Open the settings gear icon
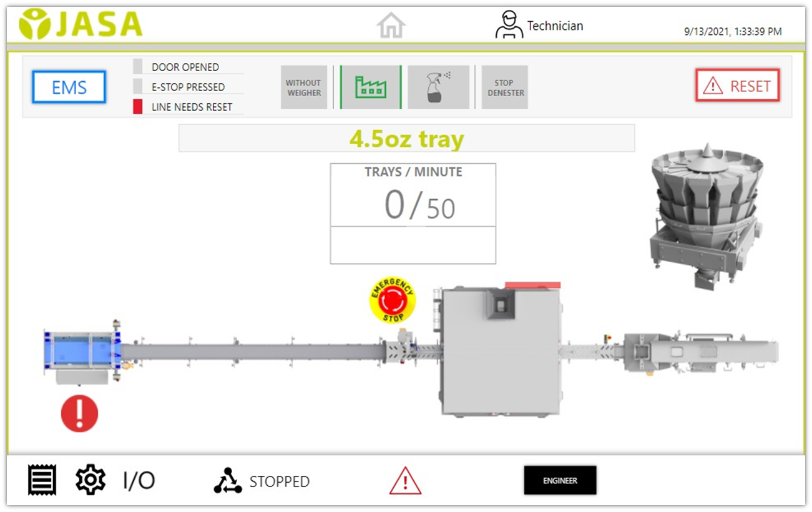The image size is (812, 512). [90, 480]
